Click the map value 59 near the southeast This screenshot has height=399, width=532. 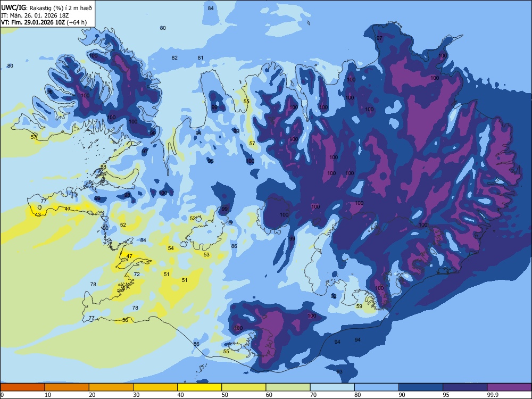coord(359,306)
